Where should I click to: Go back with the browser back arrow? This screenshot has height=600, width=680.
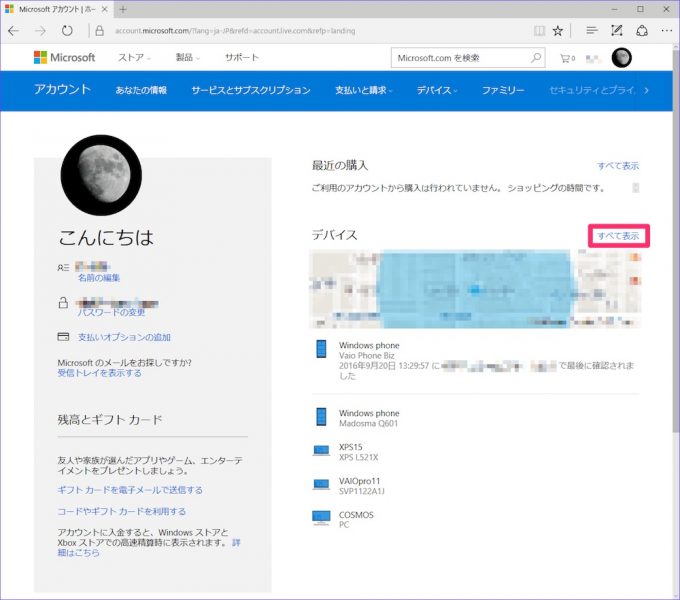point(14,31)
